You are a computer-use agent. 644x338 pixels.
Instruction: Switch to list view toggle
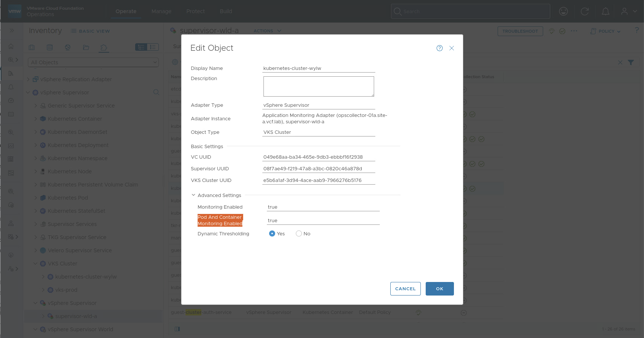tap(153, 47)
